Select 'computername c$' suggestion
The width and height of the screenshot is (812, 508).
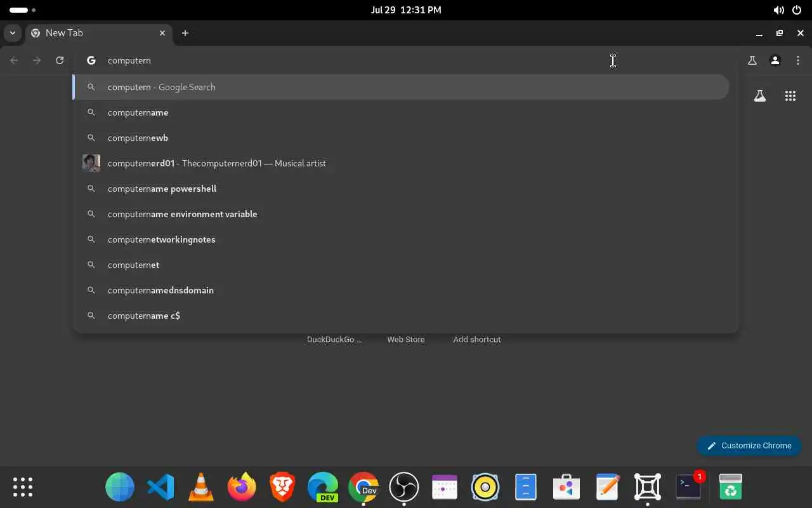(401, 316)
